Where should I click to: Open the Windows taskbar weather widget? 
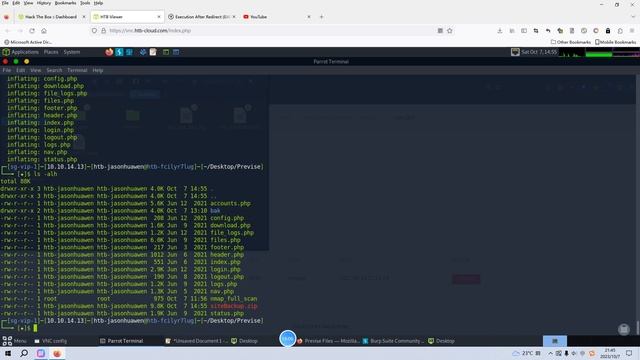click(x=527, y=353)
